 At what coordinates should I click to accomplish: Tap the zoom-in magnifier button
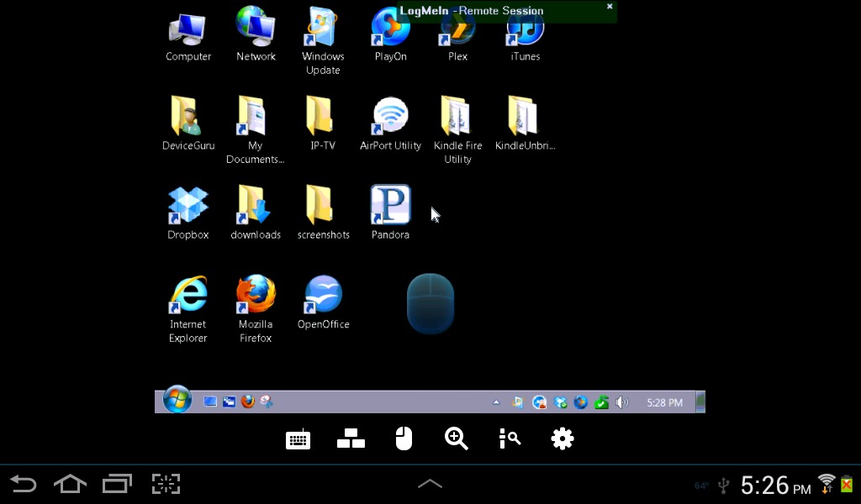pos(457,438)
